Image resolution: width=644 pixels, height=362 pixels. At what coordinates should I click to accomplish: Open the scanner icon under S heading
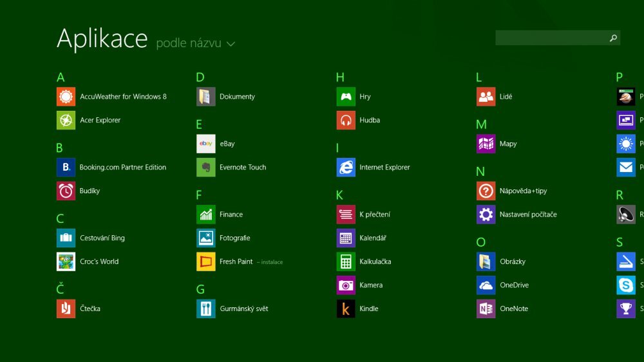[626, 262]
